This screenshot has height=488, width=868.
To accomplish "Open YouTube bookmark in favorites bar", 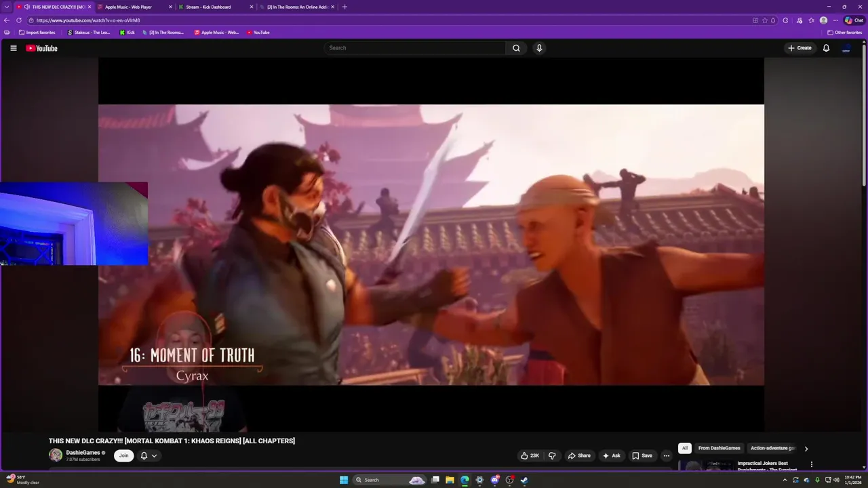I will tap(258, 33).
